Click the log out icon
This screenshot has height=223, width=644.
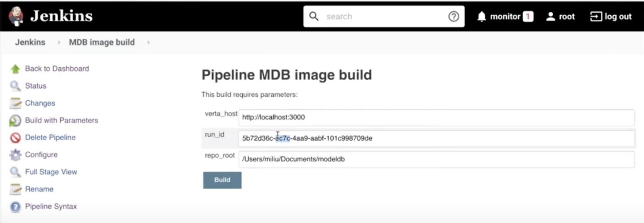[596, 17]
